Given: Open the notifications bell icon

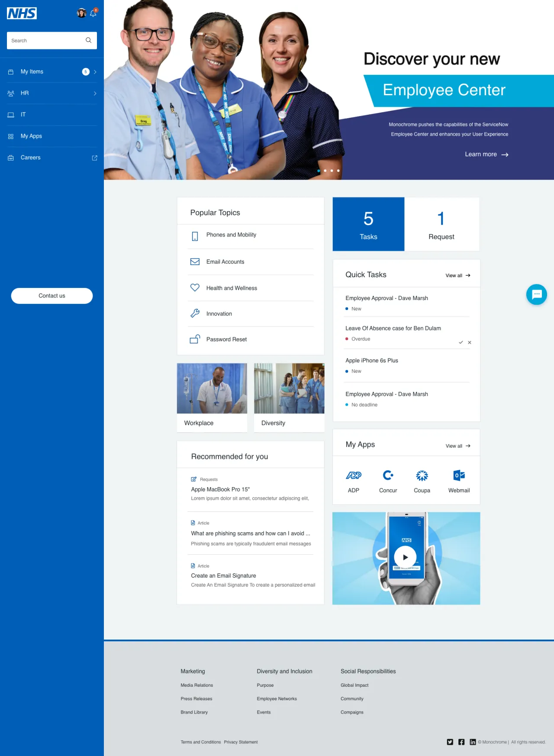Looking at the screenshot, I should pos(93,13).
